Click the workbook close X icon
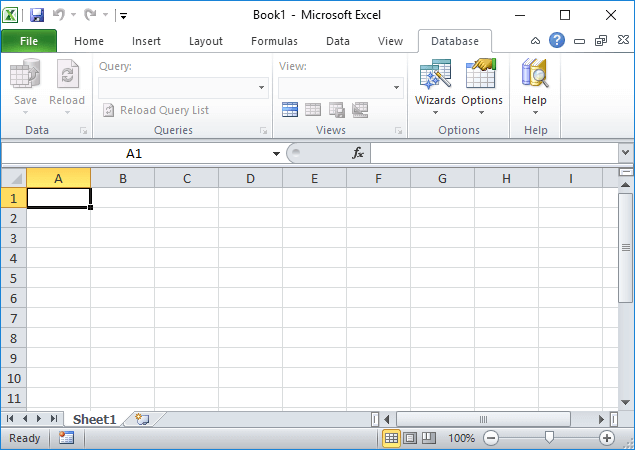The height and width of the screenshot is (450, 635). click(624, 40)
